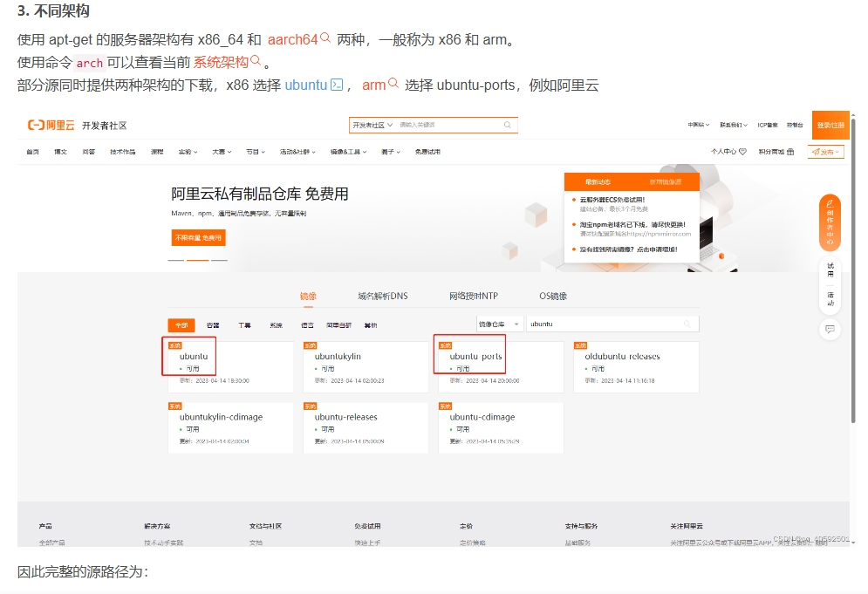Click the rocket icon on 发布 button
The width and height of the screenshot is (868, 594).
pos(816,152)
